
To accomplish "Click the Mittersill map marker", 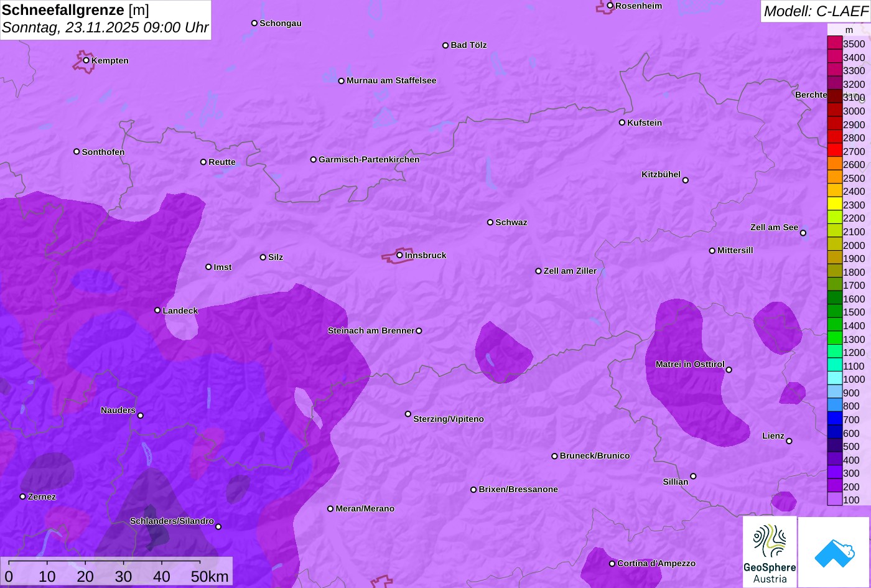I will (712, 251).
